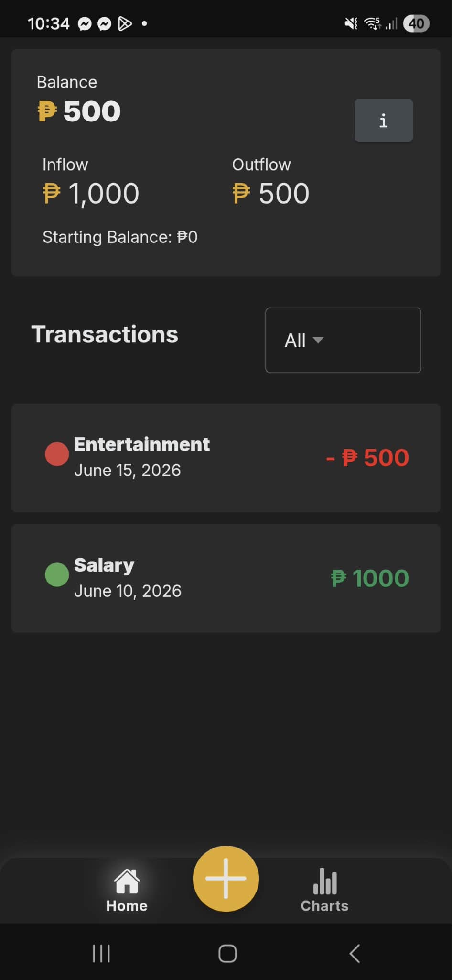Open the Salary transaction entry
This screenshot has width=452, height=980.
coord(226,578)
